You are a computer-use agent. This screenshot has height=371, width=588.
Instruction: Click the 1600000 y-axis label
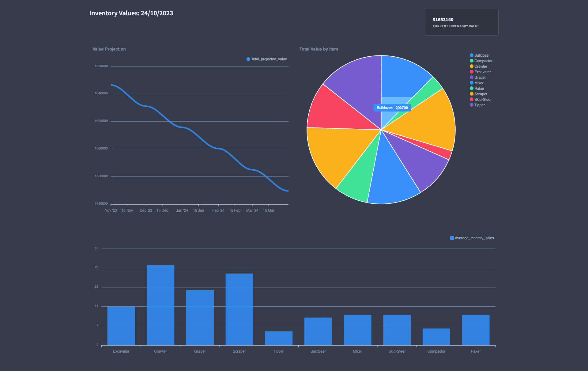click(x=101, y=121)
